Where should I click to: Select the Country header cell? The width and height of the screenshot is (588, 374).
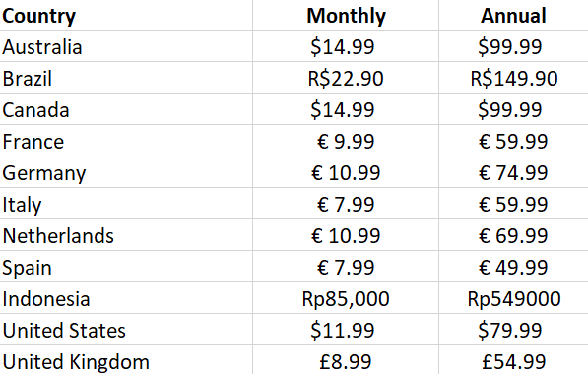click(126, 15)
